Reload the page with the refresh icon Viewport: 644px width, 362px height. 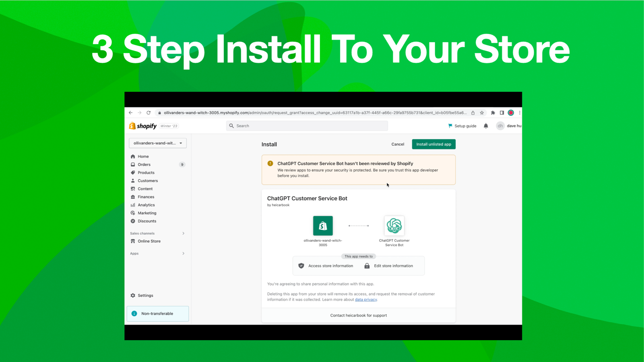[149, 113]
